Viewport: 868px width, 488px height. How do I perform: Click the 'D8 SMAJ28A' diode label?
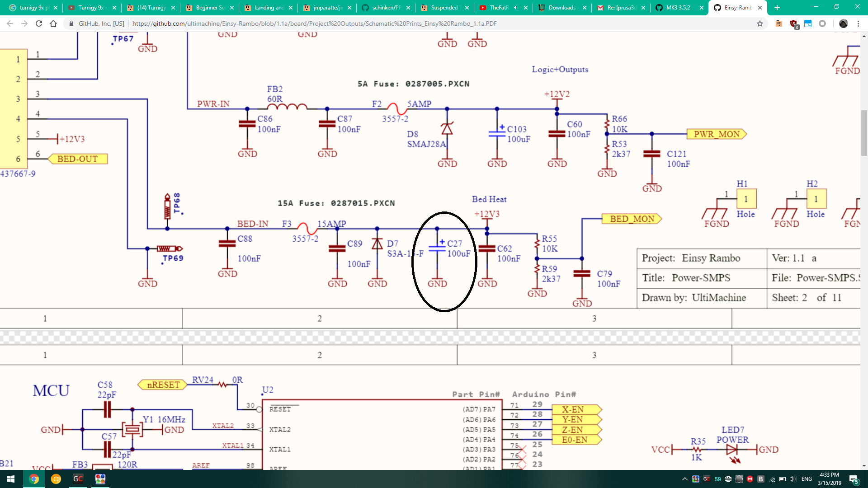(x=426, y=139)
